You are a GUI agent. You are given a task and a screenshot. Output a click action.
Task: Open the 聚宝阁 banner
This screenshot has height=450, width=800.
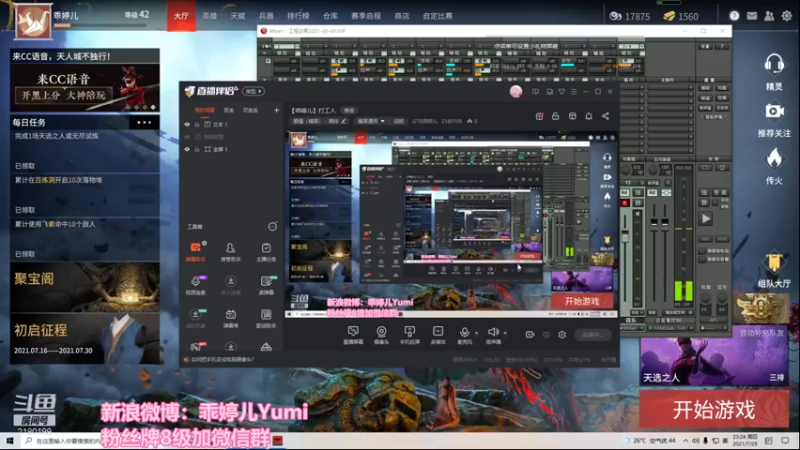(85, 287)
